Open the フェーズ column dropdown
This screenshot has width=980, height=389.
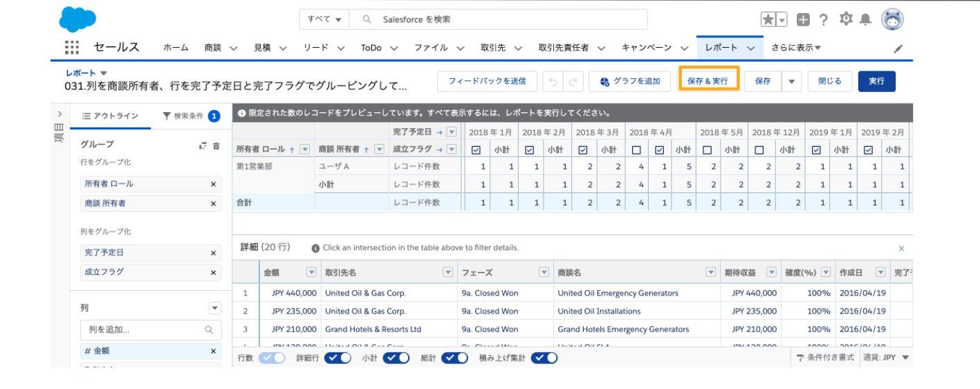tap(544, 273)
